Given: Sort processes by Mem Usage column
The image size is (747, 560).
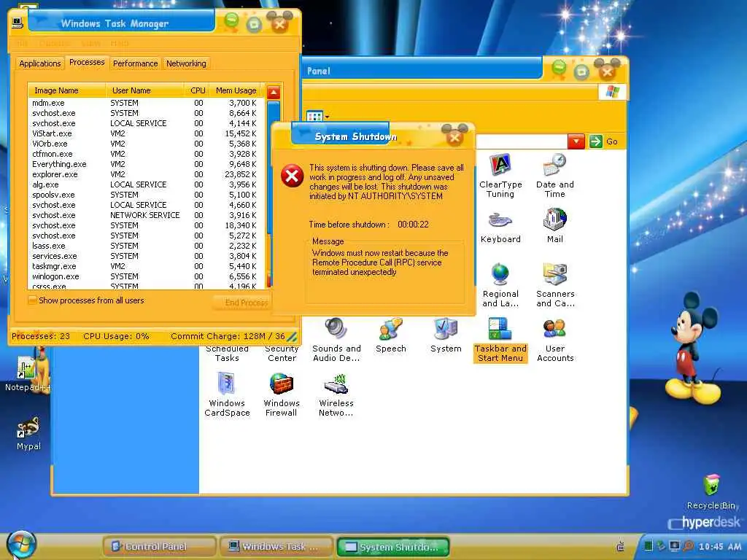Looking at the screenshot, I should [236, 90].
